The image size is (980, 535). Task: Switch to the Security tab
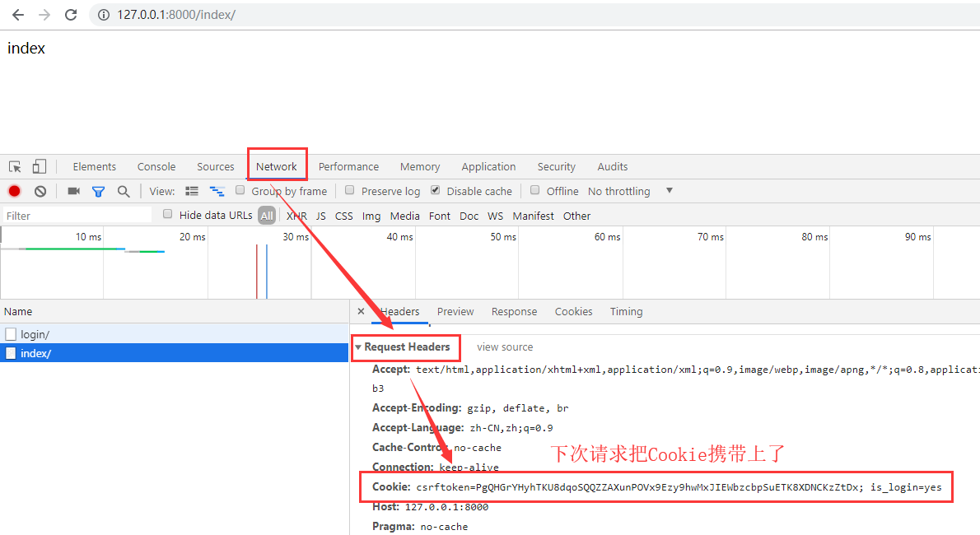point(556,167)
